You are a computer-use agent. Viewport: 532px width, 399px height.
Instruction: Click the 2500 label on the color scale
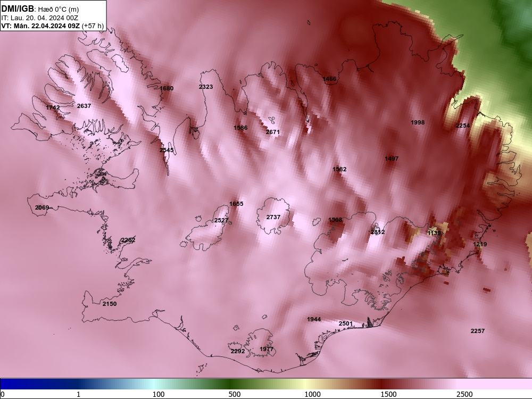point(464,394)
